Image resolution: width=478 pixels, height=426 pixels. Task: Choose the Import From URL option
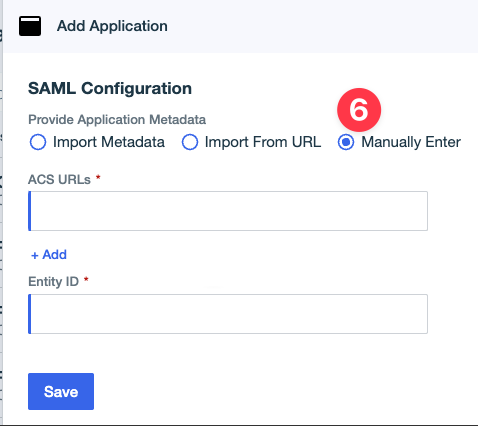click(190, 142)
